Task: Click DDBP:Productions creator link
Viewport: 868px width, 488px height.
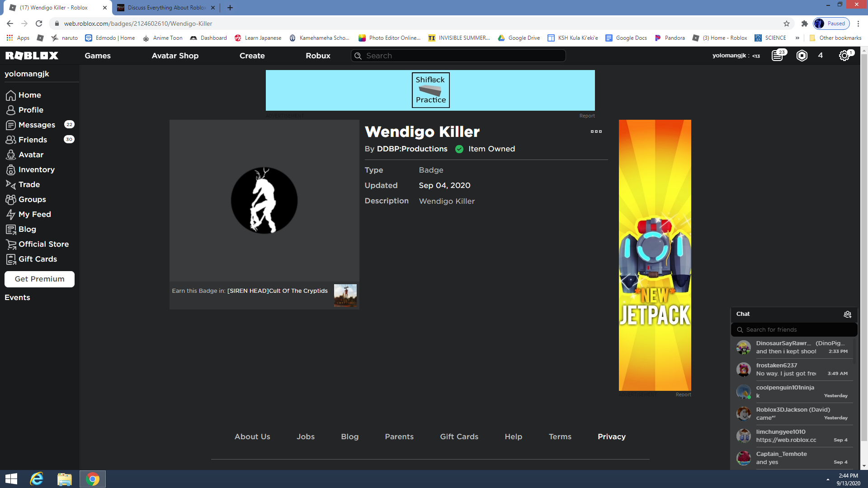Action: pos(412,149)
